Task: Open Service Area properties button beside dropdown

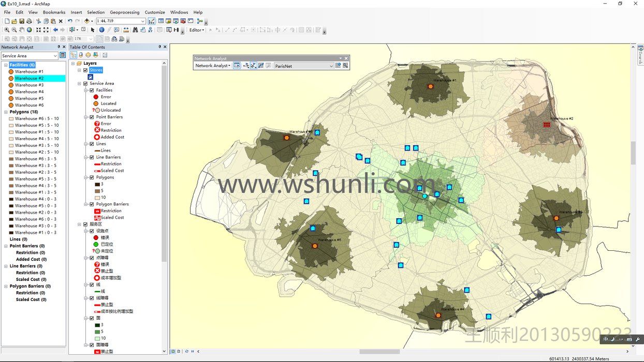Action: point(63,55)
